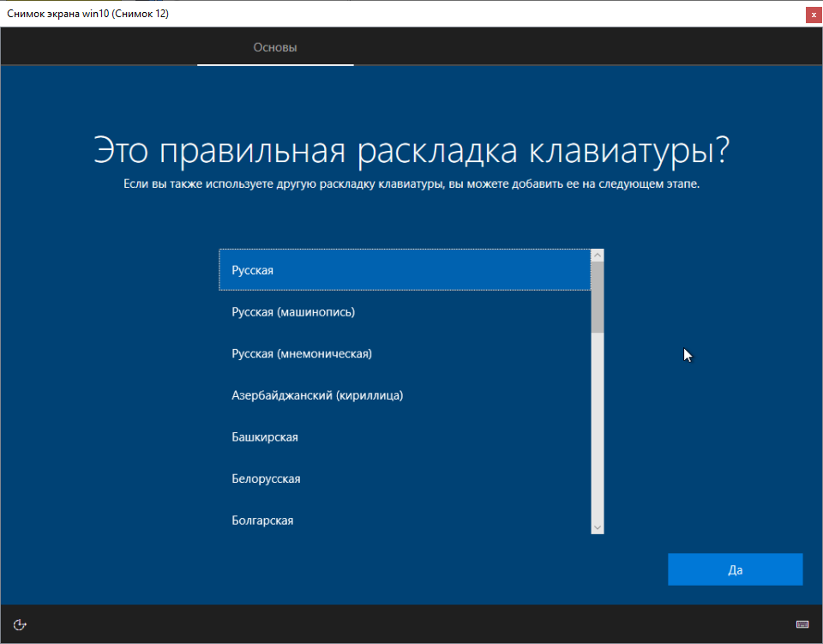Select the Русская keyboard layout

click(405, 270)
